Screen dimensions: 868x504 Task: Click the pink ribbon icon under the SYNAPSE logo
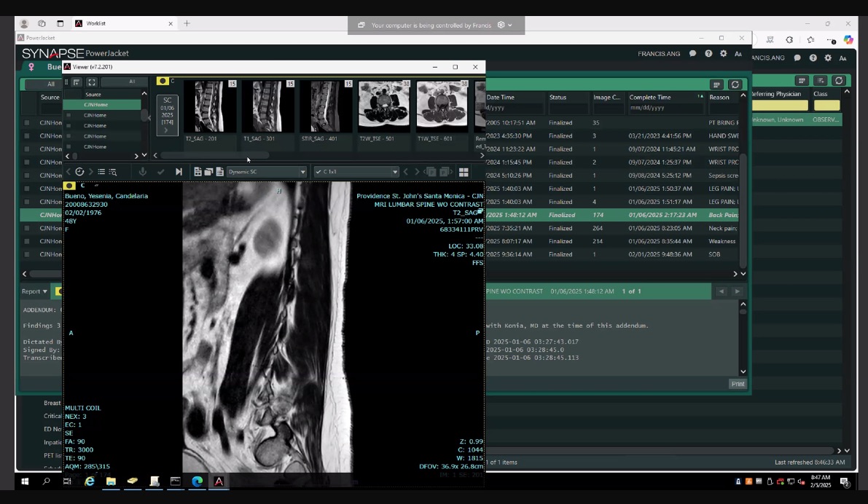pos(31,67)
